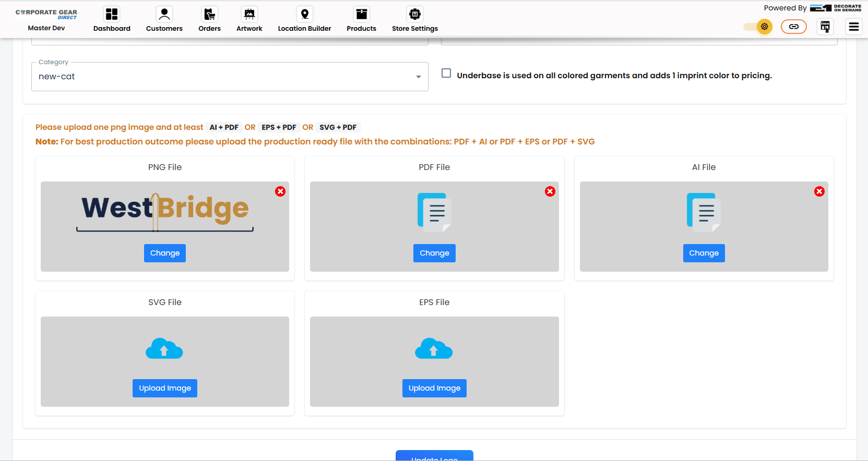Click the PDF File heading

pyautogui.click(x=434, y=167)
